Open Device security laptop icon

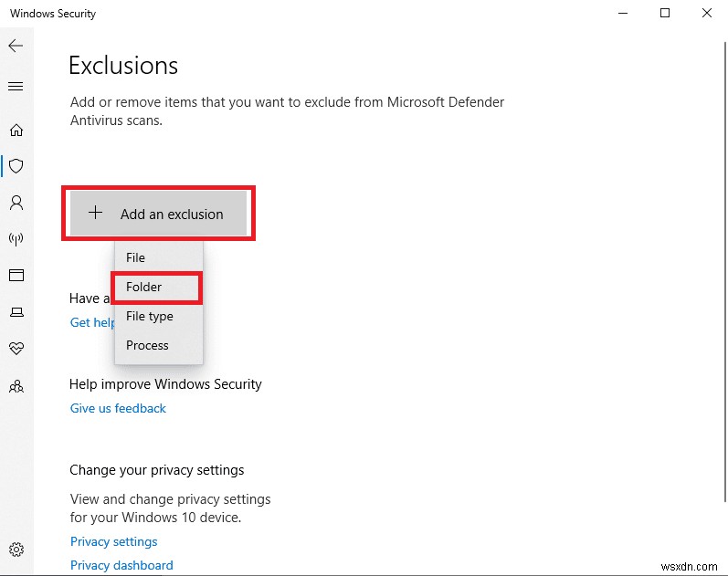coord(16,312)
